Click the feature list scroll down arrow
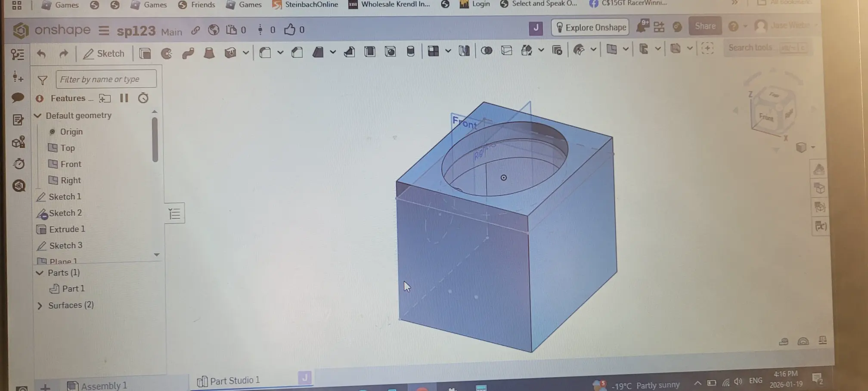The height and width of the screenshot is (391, 868). pos(157,254)
